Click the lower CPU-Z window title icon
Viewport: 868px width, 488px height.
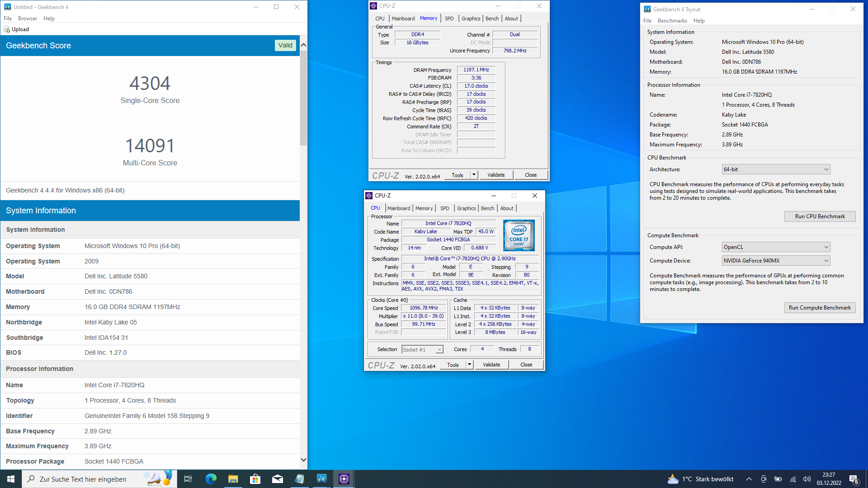(369, 196)
